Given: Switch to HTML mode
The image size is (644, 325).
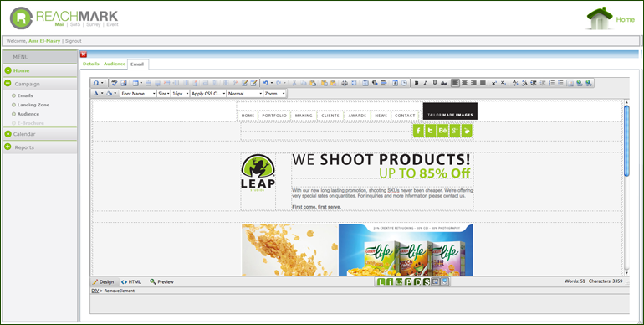Looking at the screenshot, I should pyautogui.click(x=131, y=281).
